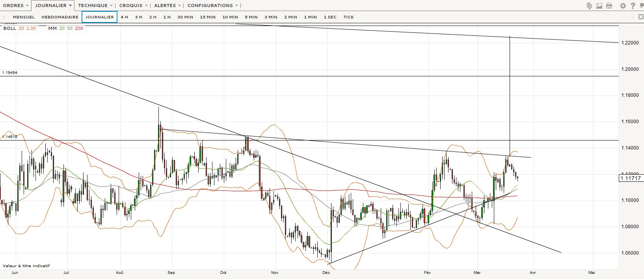Click the 1.06000 price axis label
Screen dimensions: 644x279
(630, 253)
